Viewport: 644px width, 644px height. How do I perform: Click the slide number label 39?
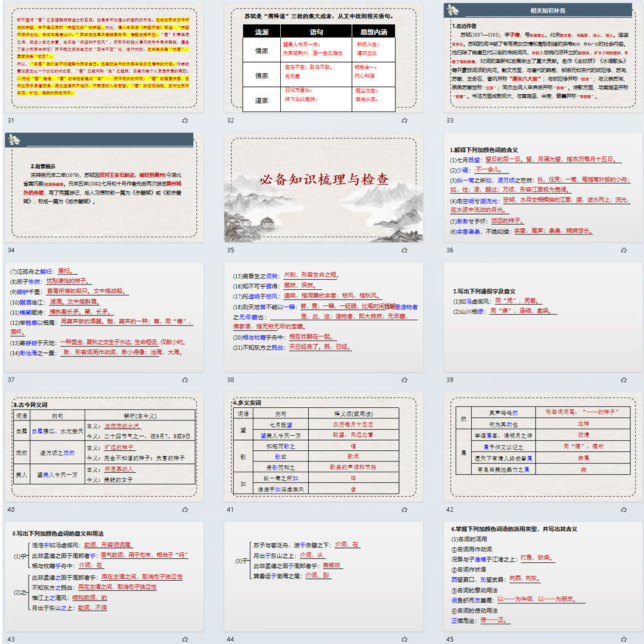click(x=450, y=380)
